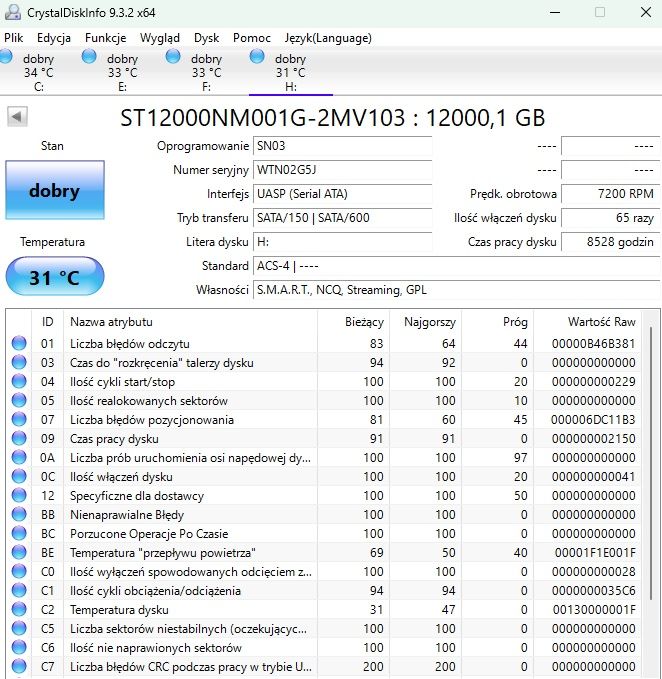The width and height of the screenshot is (662, 679).
Task: Click raw value 000006DC11B3
Action: pyautogui.click(x=593, y=420)
